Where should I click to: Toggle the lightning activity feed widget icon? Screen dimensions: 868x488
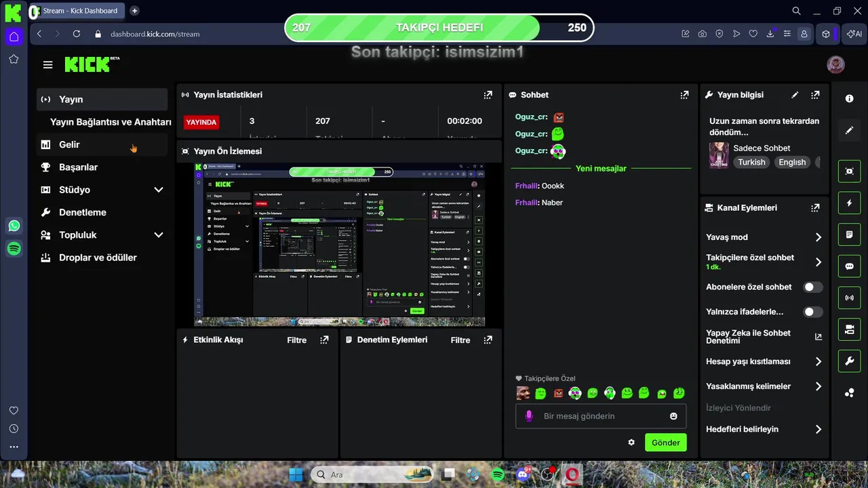[x=850, y=203]
